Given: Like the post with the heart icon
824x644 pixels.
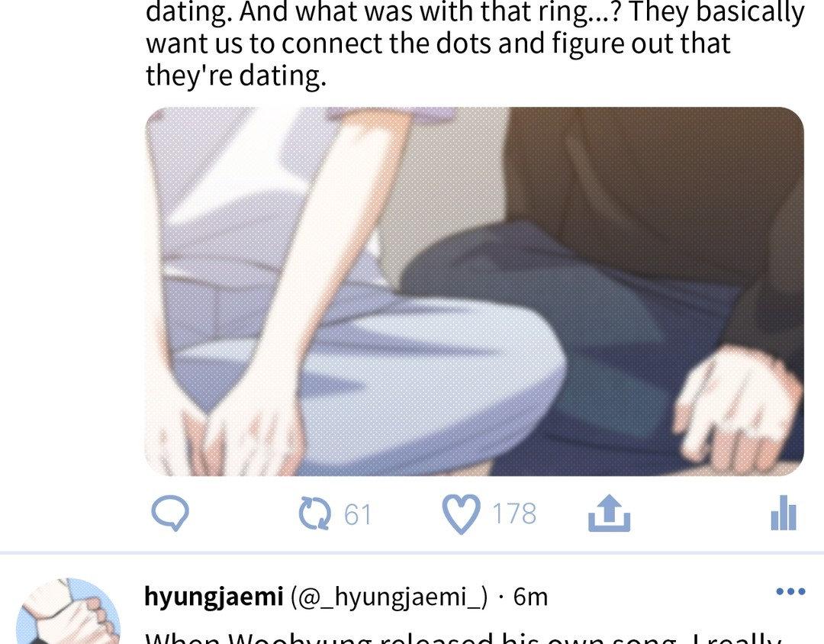Looking at the screenshot, I should (460, 514).
